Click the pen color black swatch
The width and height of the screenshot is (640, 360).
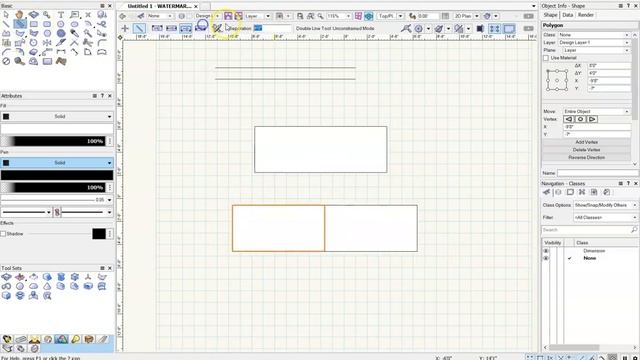(x=57, y=176)
